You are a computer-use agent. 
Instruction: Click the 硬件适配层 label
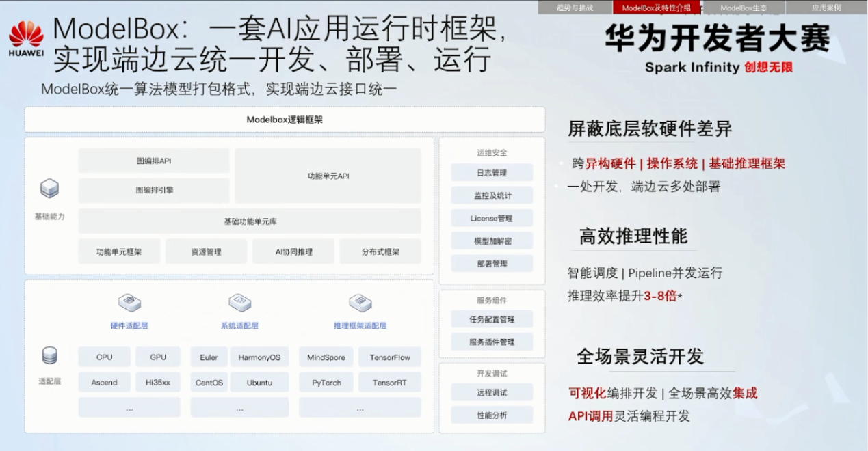(129, 326)
